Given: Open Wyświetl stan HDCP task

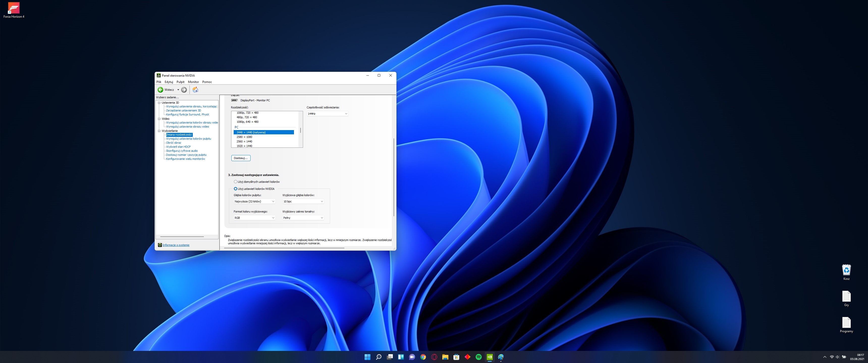Looking at the screenshot, I should tap(178, 147).
